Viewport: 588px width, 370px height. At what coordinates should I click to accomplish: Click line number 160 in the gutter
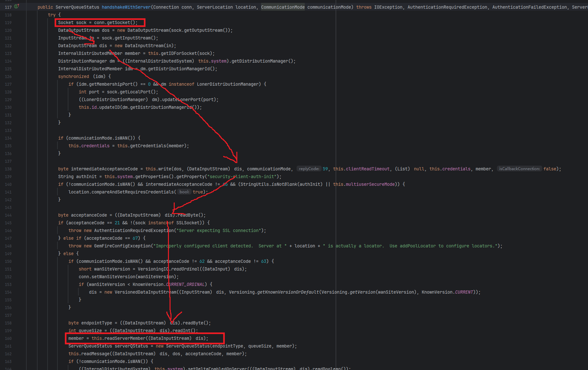point(8,338)
